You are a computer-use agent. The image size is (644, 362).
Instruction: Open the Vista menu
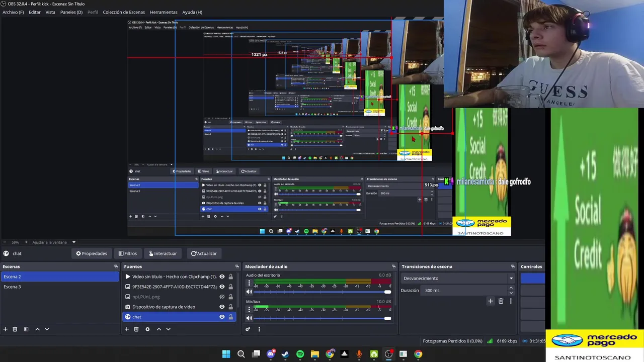click(x=50, y=12)
